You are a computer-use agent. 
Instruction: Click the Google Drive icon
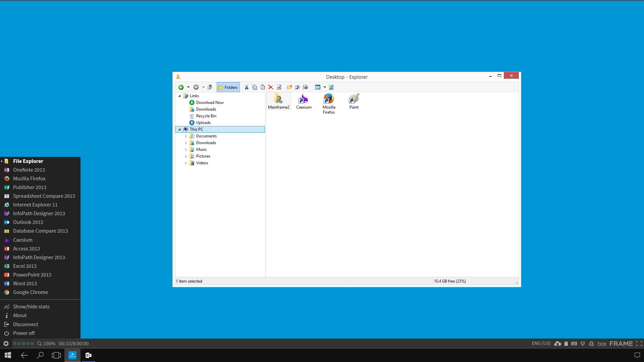pyautogui.click(x=591, y=344)
